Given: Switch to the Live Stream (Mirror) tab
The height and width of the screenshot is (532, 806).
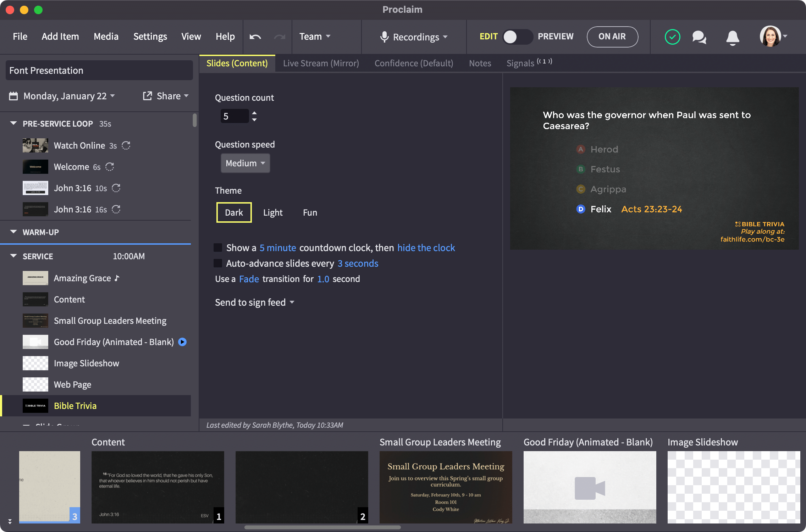Looking at the screenshot, I should tap(321, 63).
